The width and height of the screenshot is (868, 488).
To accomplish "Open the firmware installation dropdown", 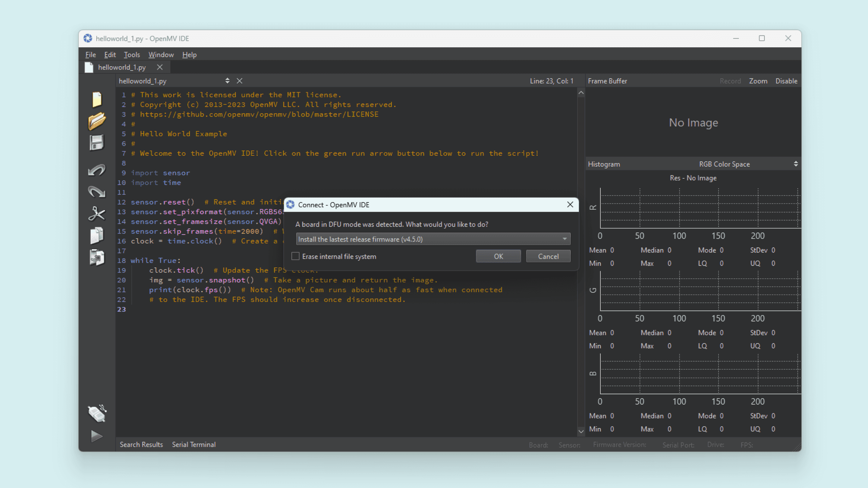I will tap(565, 239).
